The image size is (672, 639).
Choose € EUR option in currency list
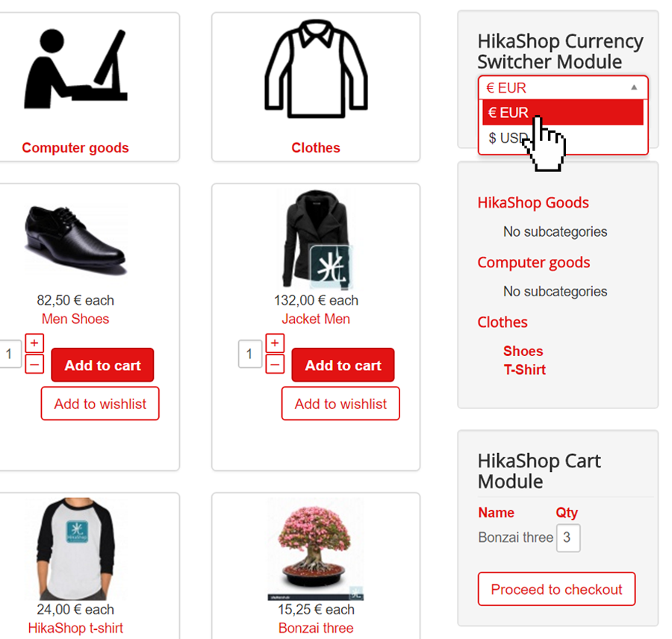(x=563, y=112)
